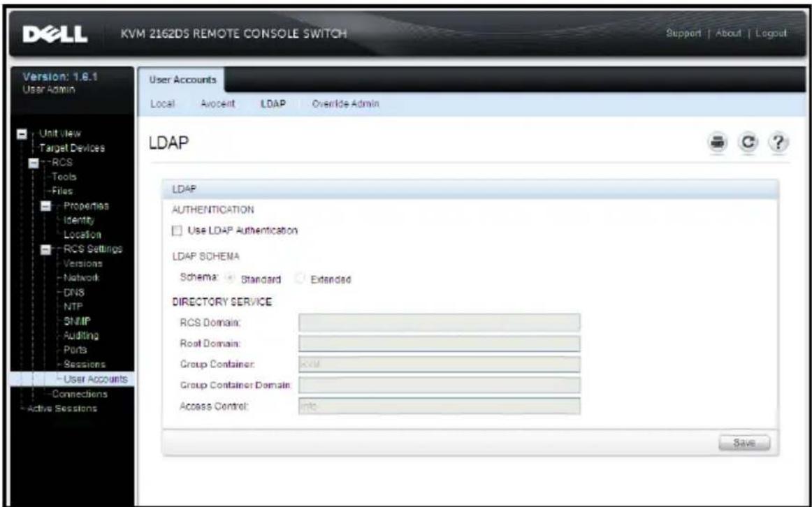Click the Group Container Domain field
Viewport: 812px width, 507px height.
[x=439, y=385]
